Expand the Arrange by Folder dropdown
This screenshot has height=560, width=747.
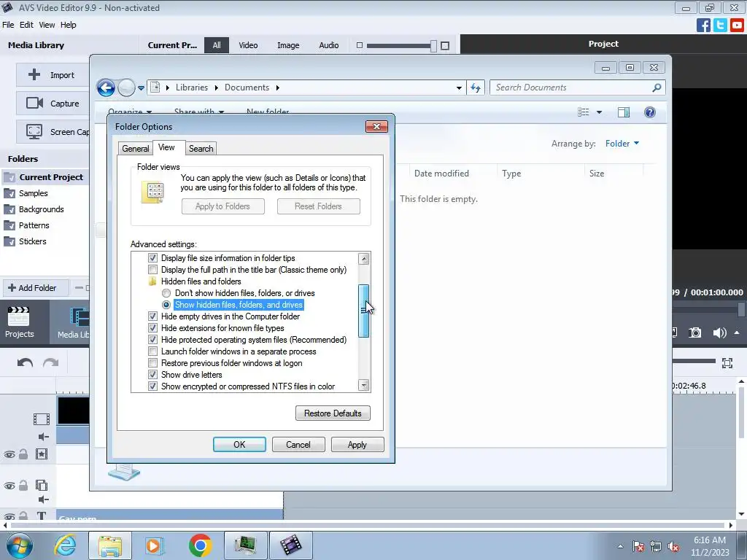tap(622, 144)
